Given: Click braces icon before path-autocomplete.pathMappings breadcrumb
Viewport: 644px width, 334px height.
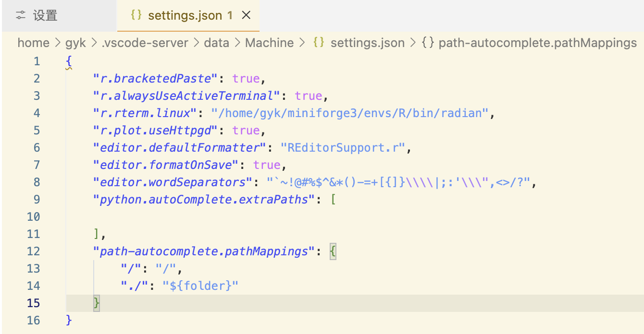Looking at the screenshot, I should pyautogui.click(x=428, y=42).
